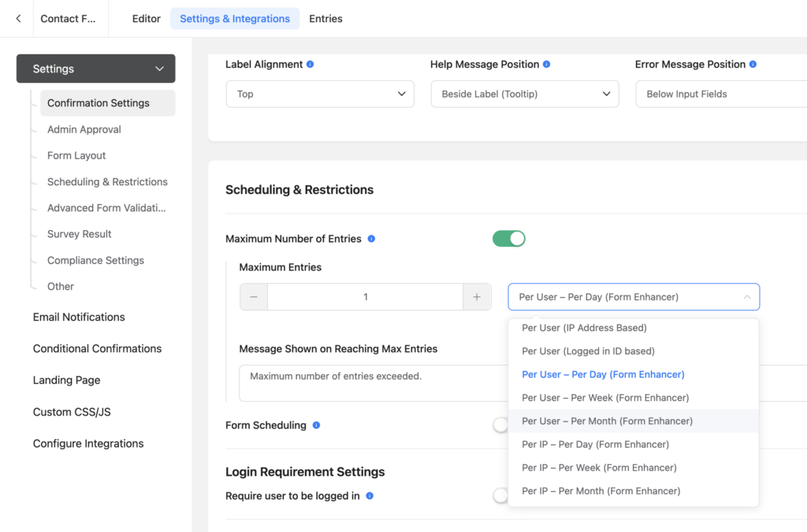Click the Maximum Entries number field
This screenshot has width=807, height=532.
(366, 297)
